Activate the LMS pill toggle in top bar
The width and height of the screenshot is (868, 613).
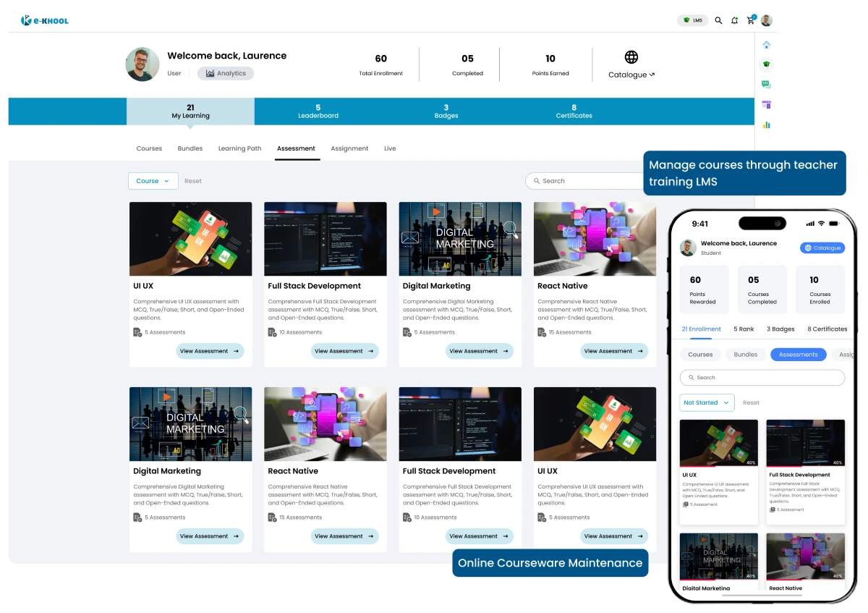coord(692,20)
